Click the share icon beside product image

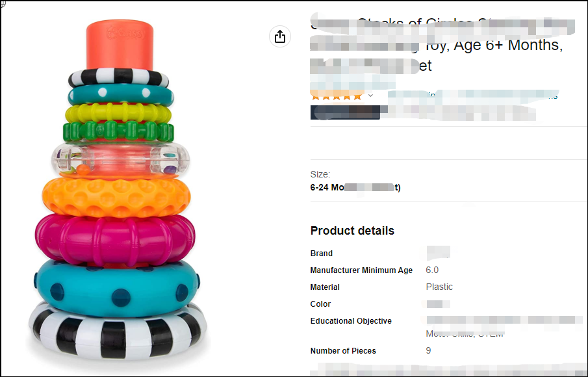pyautogui.click(x=280, y=37)
